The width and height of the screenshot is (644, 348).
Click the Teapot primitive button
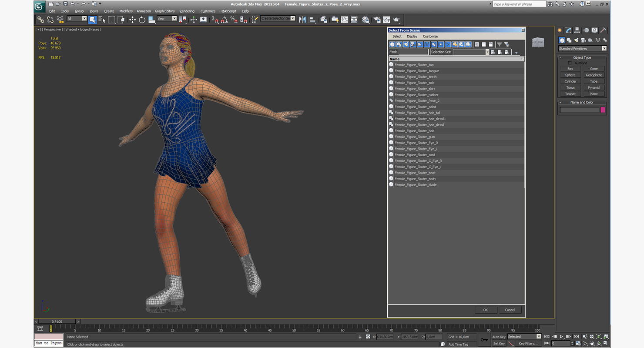570,94
